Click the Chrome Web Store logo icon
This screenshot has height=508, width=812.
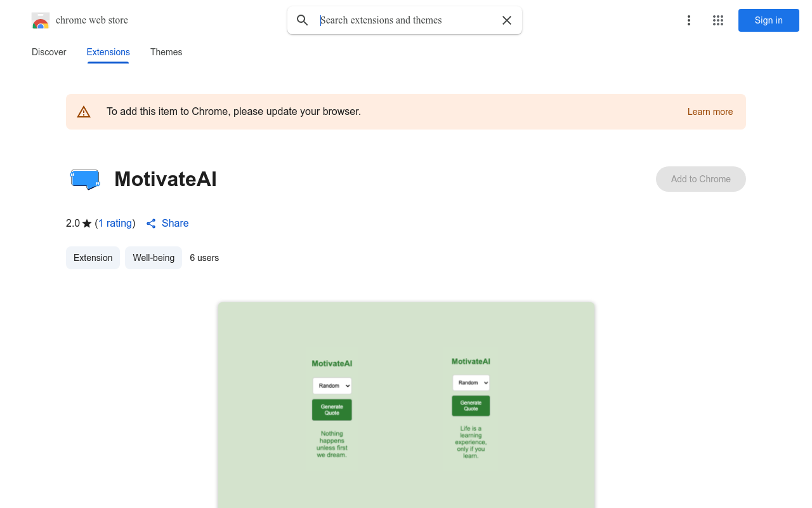coord(41,20)
